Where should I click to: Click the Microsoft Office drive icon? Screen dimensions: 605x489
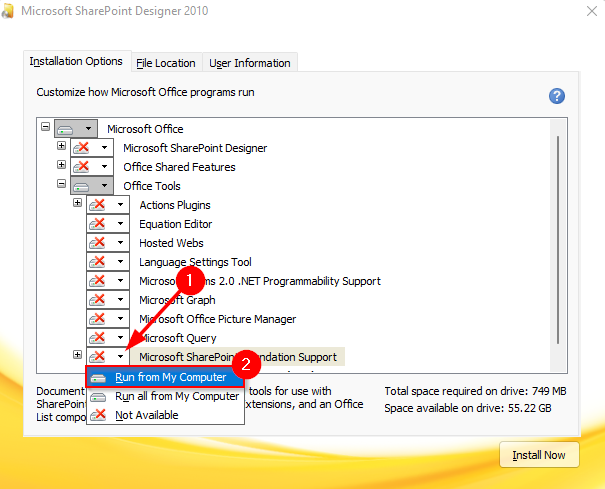(x=65, y=129)
